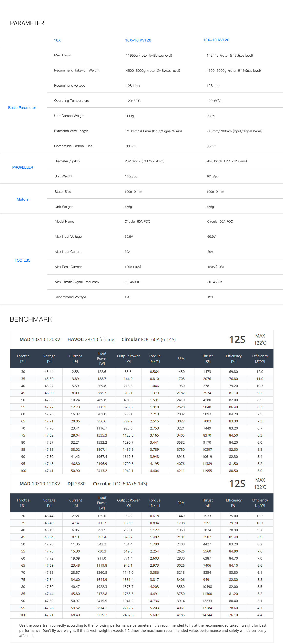Click the "Circular FOC 60A (6-14S)" text beside DJI 2880

[x=120, y=484]
